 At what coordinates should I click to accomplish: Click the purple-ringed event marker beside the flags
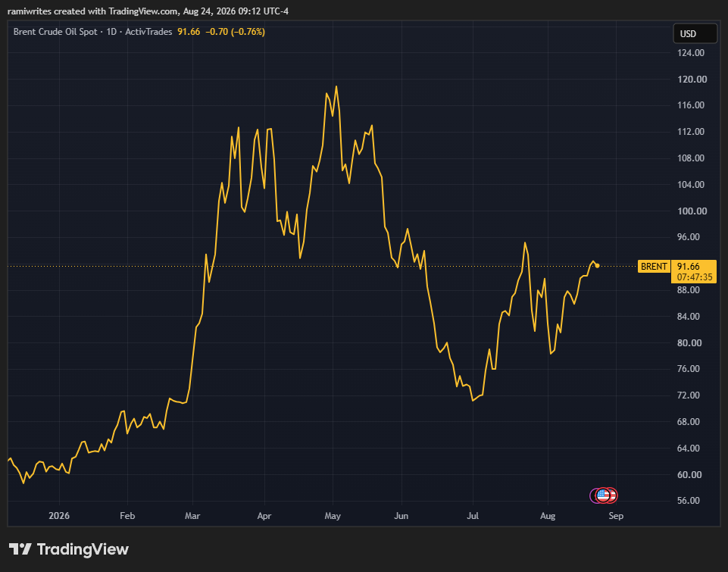593,495
